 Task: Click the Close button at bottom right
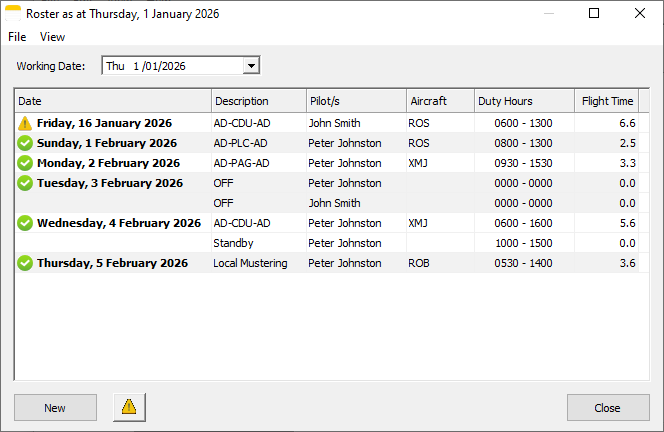(x=607, y=408)
